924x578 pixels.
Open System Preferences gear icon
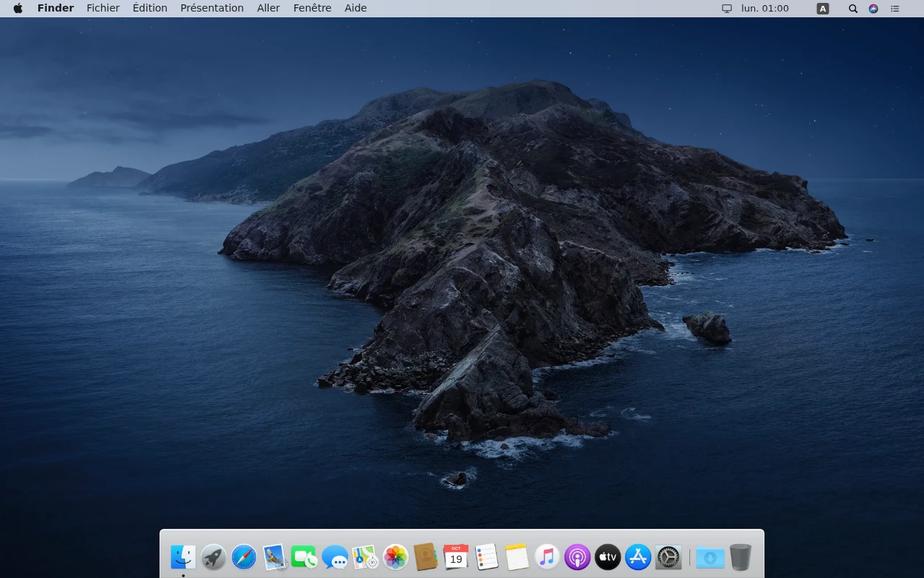coord(668,557)
